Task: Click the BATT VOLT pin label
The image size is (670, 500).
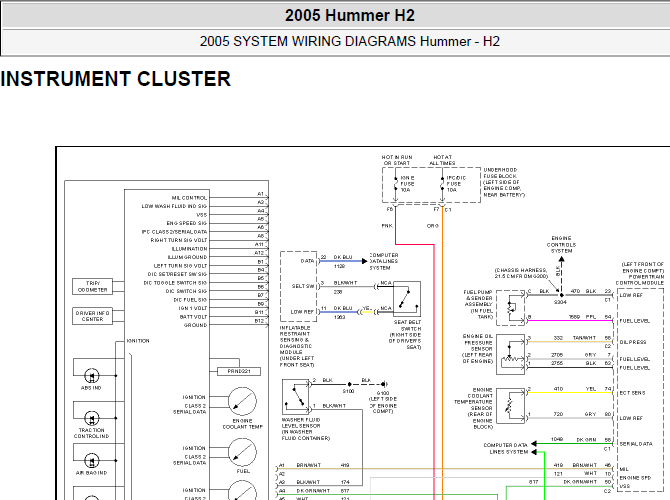Action: click(x=193, y=317)
